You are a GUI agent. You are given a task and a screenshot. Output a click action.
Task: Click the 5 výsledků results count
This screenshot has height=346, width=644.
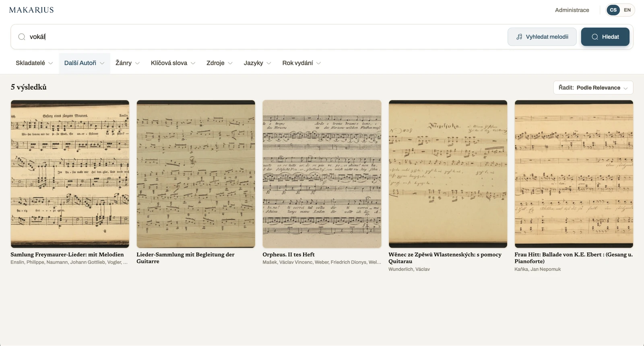coord(29,87)
